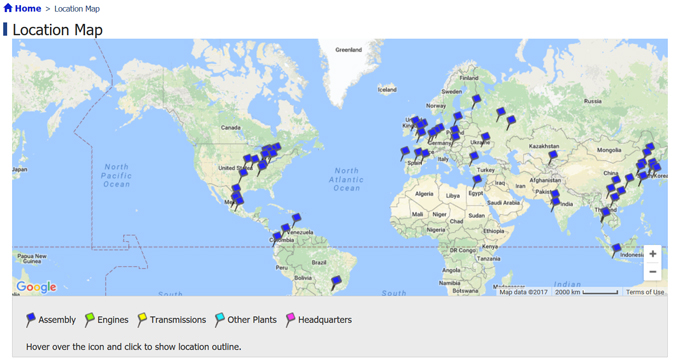Click the Google logo on the map
Screen dimensions: 674x362
click(37, 287)
